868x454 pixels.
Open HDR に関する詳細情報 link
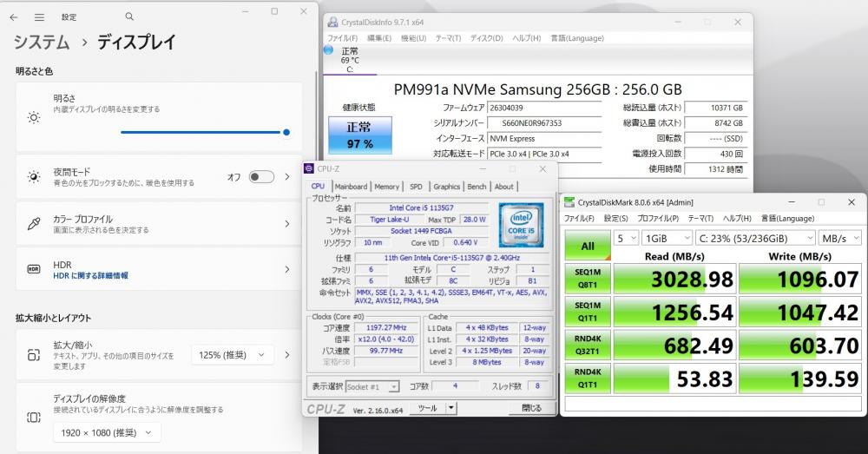(x=91, y=275)
